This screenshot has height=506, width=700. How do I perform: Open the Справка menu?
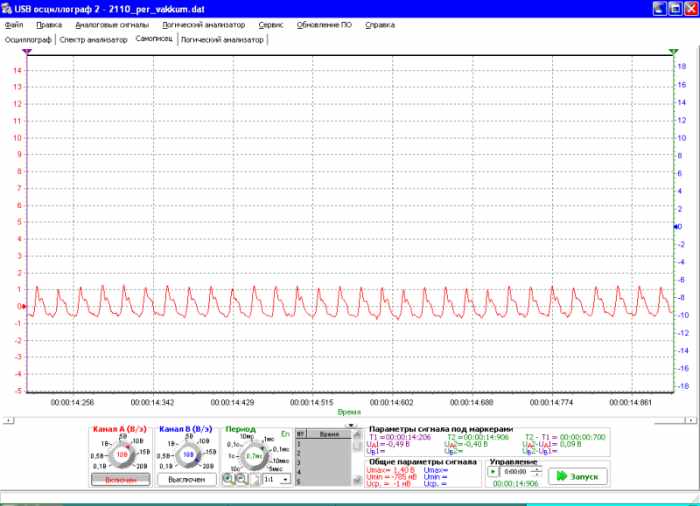pos(380,25)
